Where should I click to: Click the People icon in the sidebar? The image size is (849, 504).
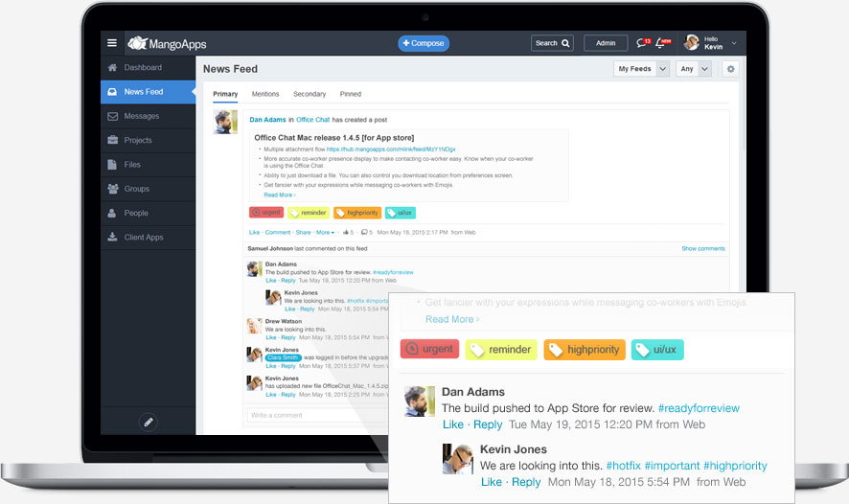pyautogui.click(x=111, y=213)
